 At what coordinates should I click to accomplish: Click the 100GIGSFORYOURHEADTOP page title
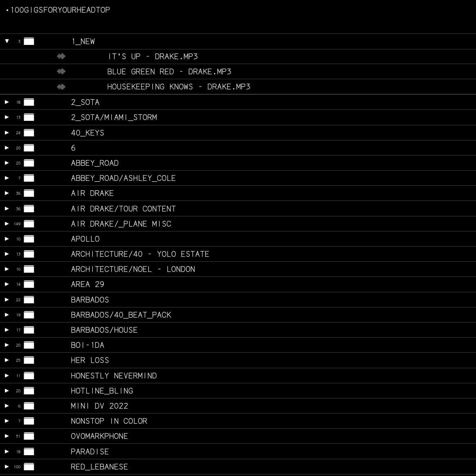pyautogui.click(x=60, y=10)
